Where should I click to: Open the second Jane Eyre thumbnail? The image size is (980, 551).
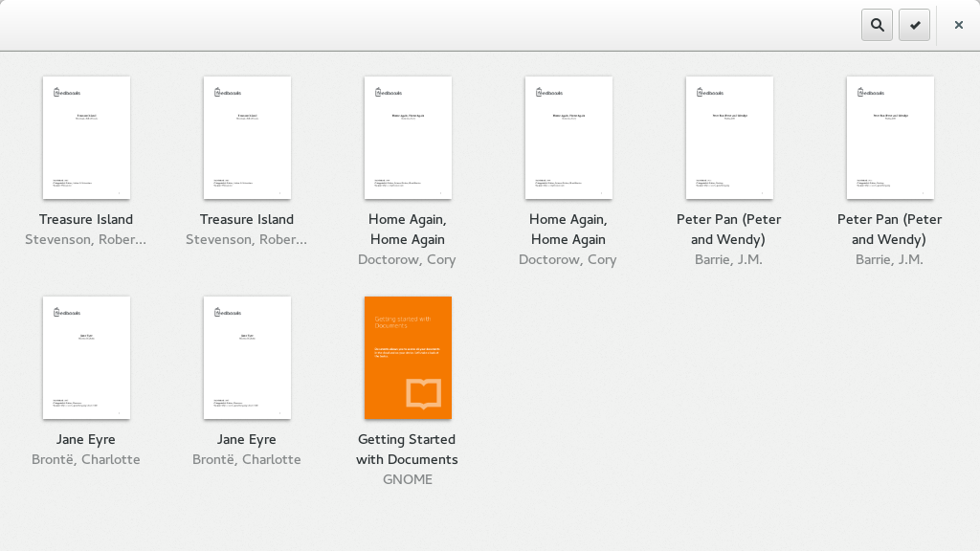tap(247, 357)
